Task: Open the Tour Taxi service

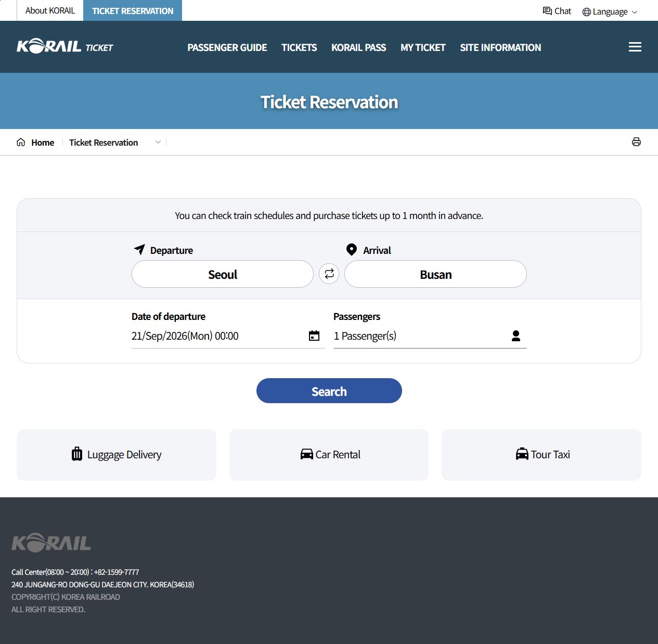Action: point(541,455)
